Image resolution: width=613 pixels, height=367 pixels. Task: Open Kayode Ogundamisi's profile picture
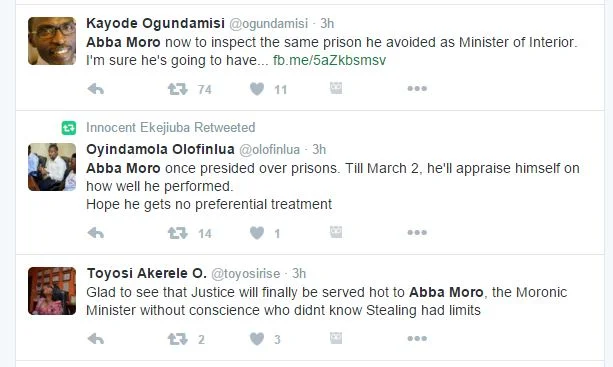pyautogui.click(x=52, y=41)
